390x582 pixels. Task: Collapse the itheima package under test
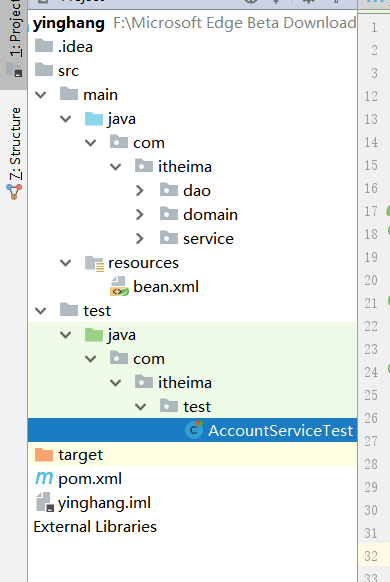[116, 383]
